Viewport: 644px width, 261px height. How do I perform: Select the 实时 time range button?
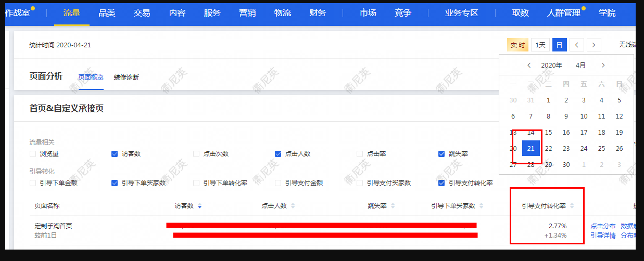pos(517,45)
